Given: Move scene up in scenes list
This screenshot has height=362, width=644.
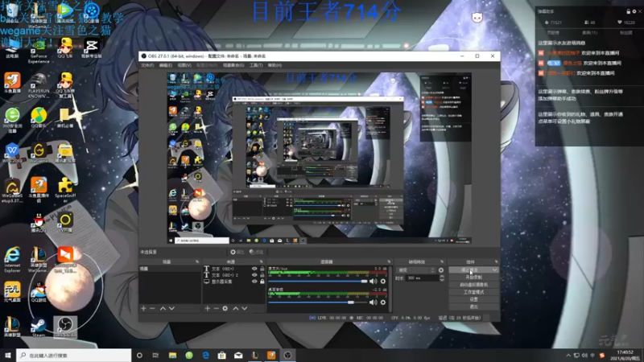Looking at the screenshot, I should [x=163, y=308].
